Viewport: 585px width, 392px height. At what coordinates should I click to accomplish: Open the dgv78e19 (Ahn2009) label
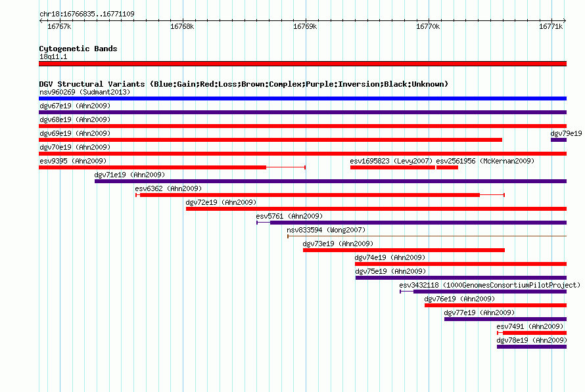[x=532, y=340]
